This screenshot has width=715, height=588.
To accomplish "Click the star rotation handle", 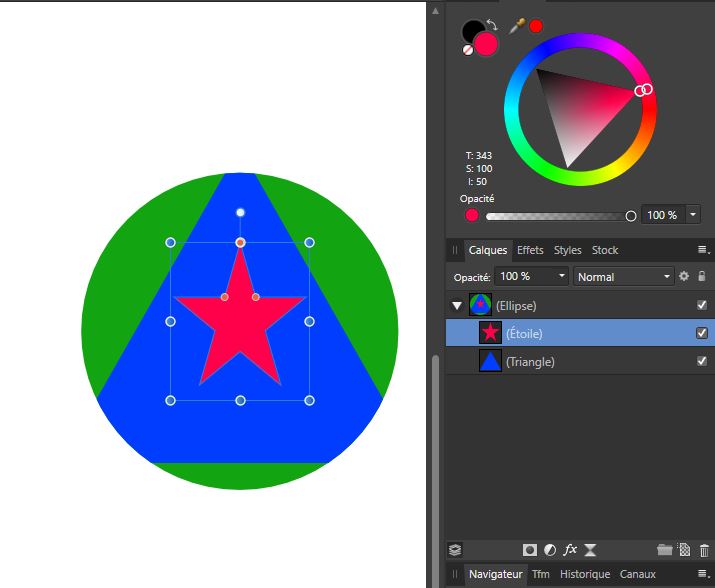I will tap(240, 212).
